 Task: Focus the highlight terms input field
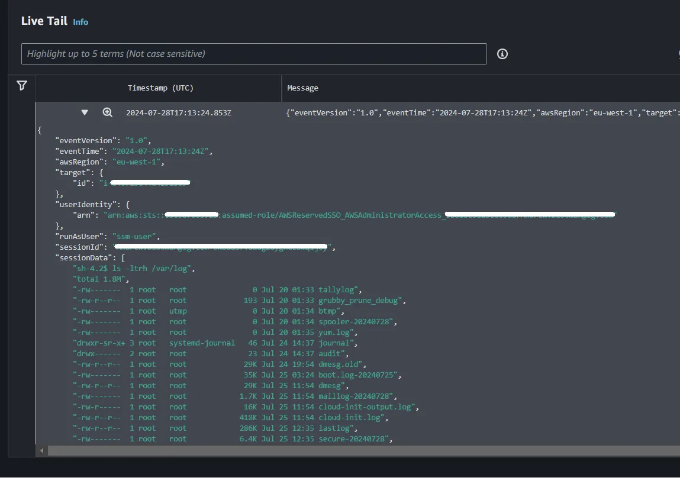pos(254,54)
